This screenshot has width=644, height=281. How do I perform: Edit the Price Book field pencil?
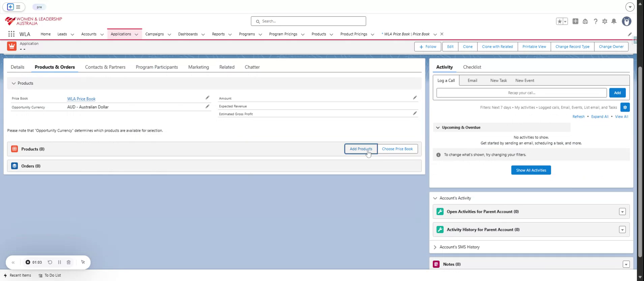pyautogui.click(x=207, y=98)
